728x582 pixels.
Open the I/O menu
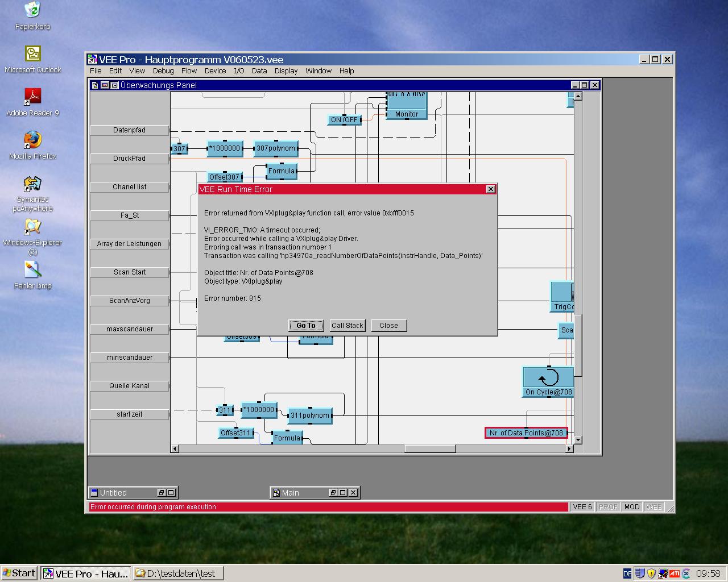click(x=239, y=71)
